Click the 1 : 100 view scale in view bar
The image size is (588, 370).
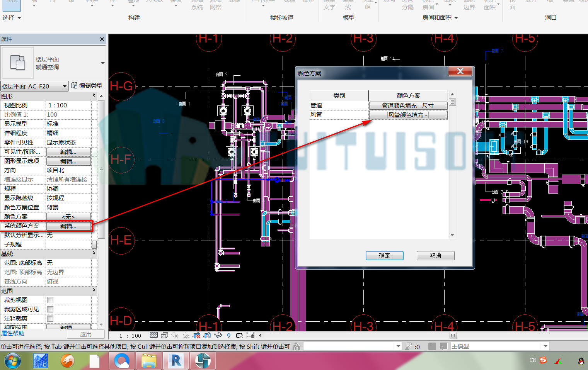click(130, 336)
